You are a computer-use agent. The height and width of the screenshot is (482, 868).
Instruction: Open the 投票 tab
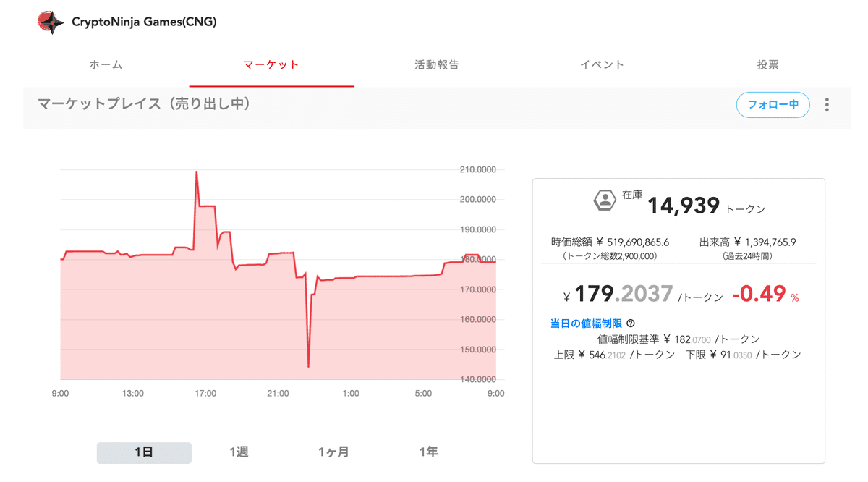pyautogui.click(x=767, y=64)
